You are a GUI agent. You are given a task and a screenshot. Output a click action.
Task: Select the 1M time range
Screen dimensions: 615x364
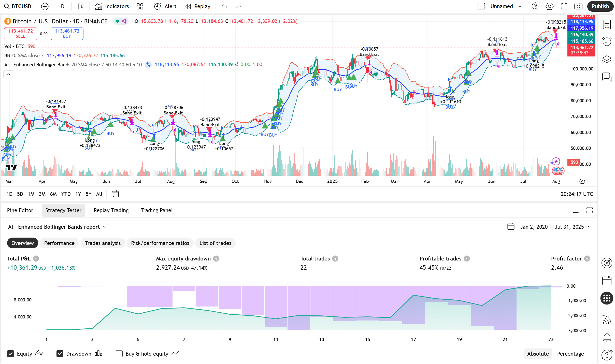click(31, 194)
